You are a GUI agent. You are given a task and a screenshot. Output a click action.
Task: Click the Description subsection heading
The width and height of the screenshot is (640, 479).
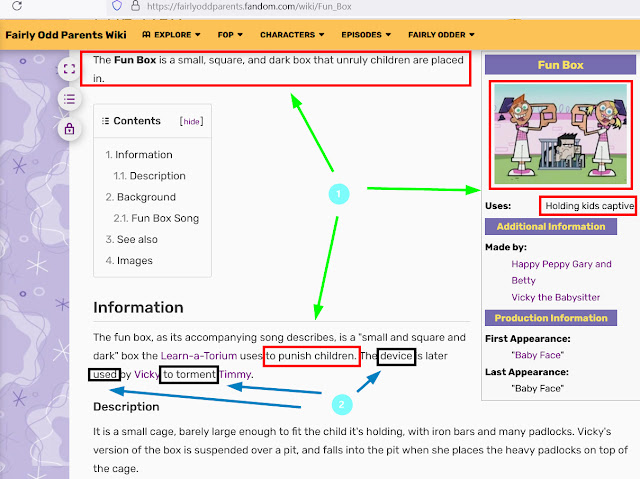(x=126, y=407)
